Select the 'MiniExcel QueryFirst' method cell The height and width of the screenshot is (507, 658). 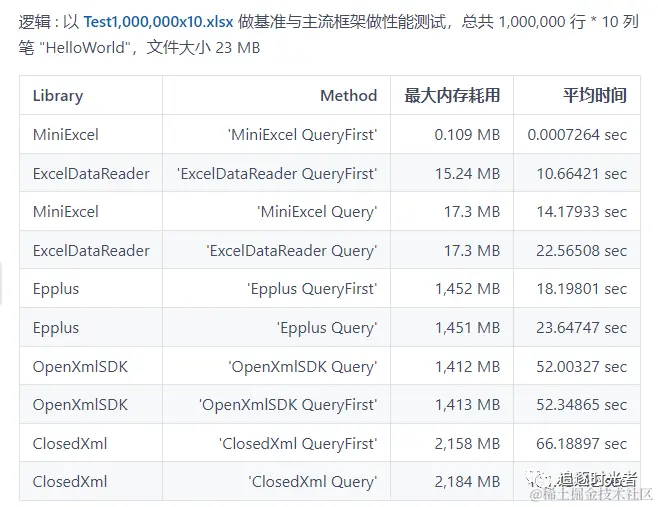[277, 134]
